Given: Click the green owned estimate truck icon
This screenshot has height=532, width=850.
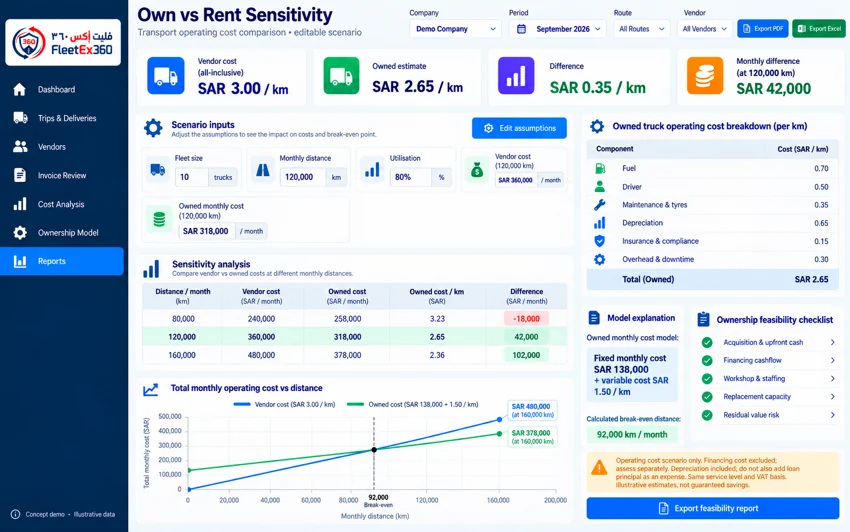Looking at the screenshot, I should point(342,76).
